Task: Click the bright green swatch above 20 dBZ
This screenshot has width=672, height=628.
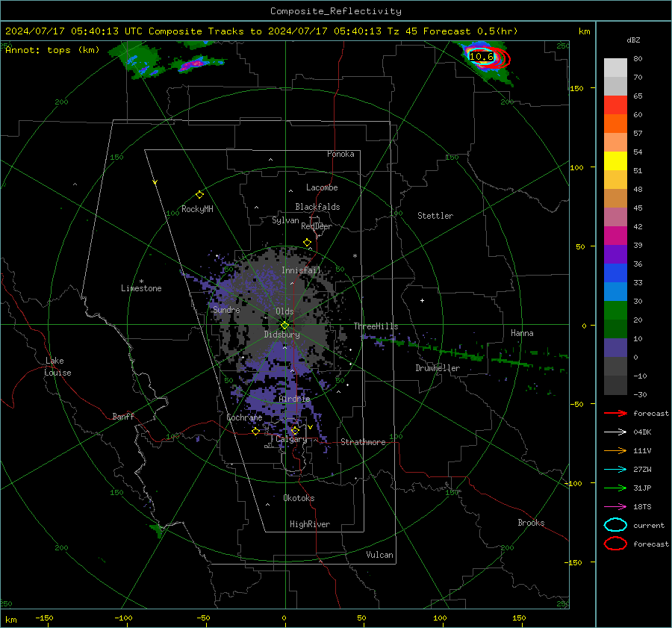Action: (x=615, y=311)
